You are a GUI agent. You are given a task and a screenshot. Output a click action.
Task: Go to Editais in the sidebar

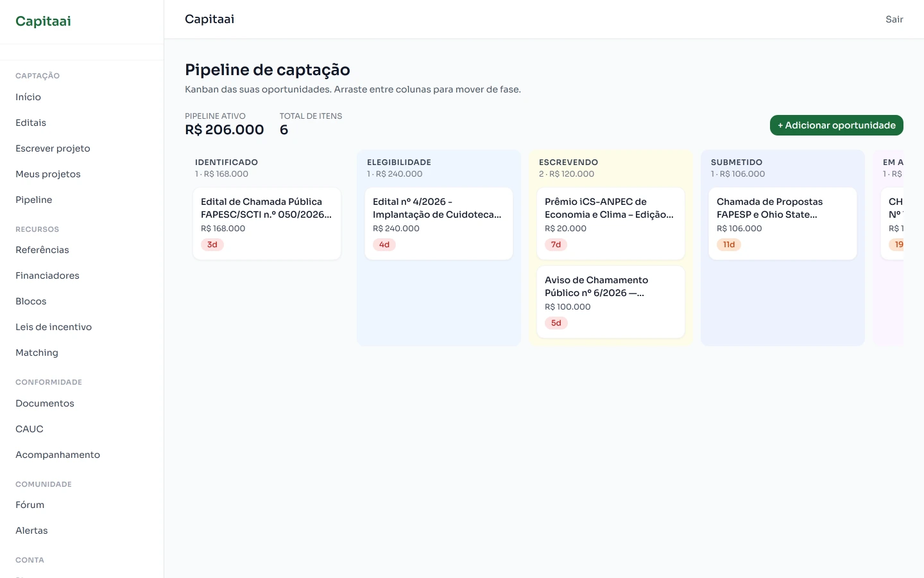(x=31, y=123)
